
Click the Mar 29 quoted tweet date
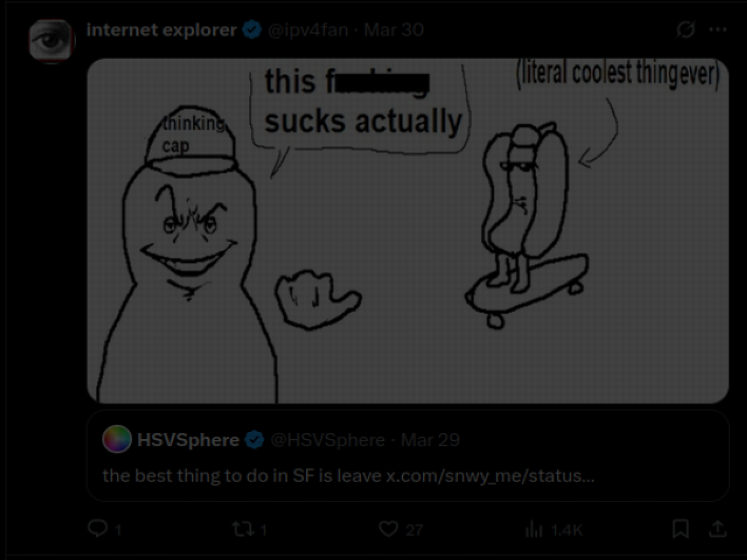click(430, 440)
